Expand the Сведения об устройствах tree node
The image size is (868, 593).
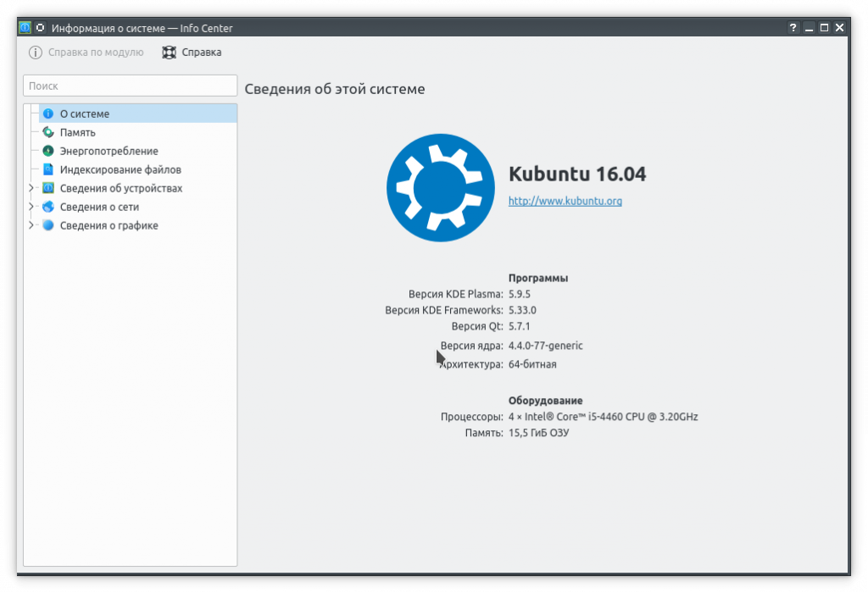(x=31, y=188)
